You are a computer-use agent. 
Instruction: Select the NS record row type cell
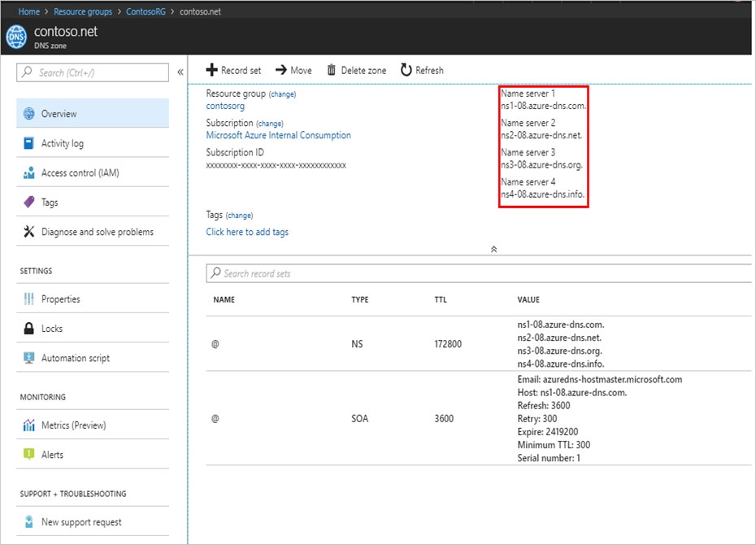click(357, 344)
